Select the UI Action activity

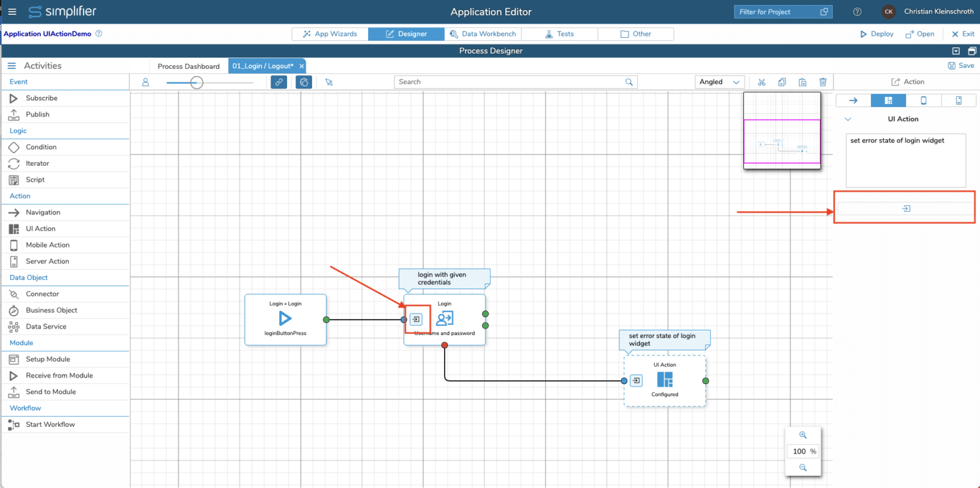pyautogui.click(x=65, y=228)
